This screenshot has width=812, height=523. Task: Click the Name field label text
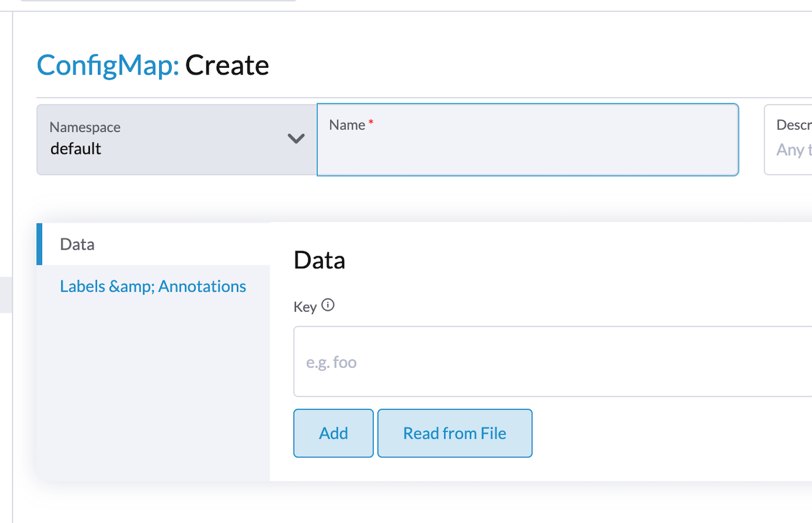[x=347, y=124]
